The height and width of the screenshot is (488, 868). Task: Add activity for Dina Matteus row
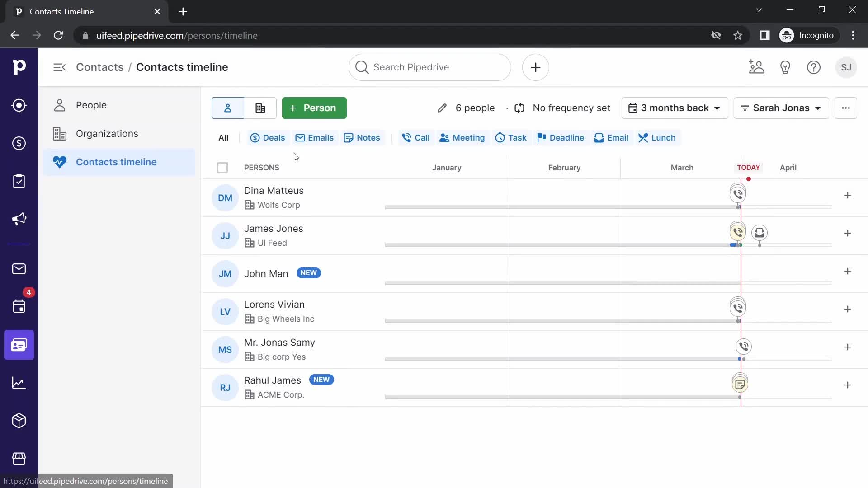pyautogui.click(x=848, y=195)
